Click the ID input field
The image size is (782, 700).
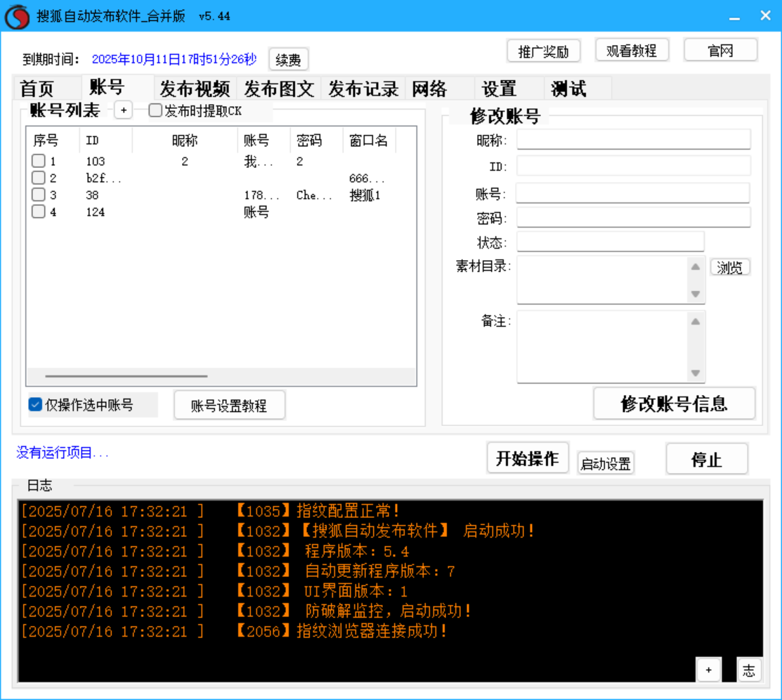633,166
